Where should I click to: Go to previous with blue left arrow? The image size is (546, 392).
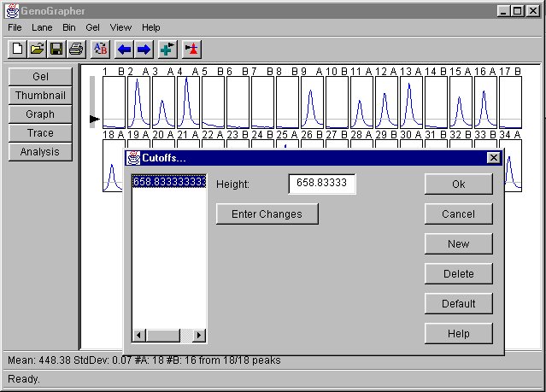click(125, 50)
